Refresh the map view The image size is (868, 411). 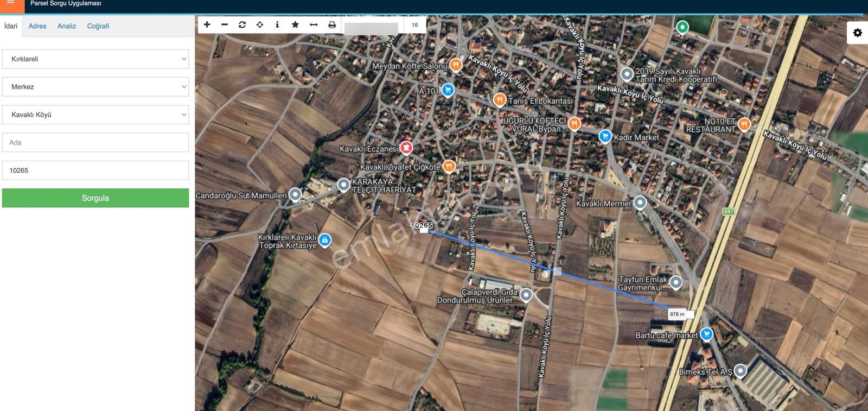pos(242,24)
